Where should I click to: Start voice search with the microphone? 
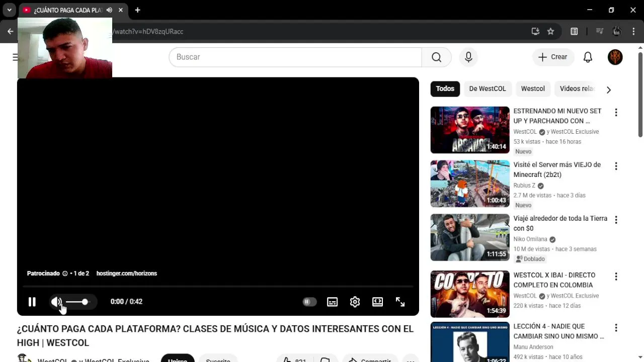coord(468,57)
